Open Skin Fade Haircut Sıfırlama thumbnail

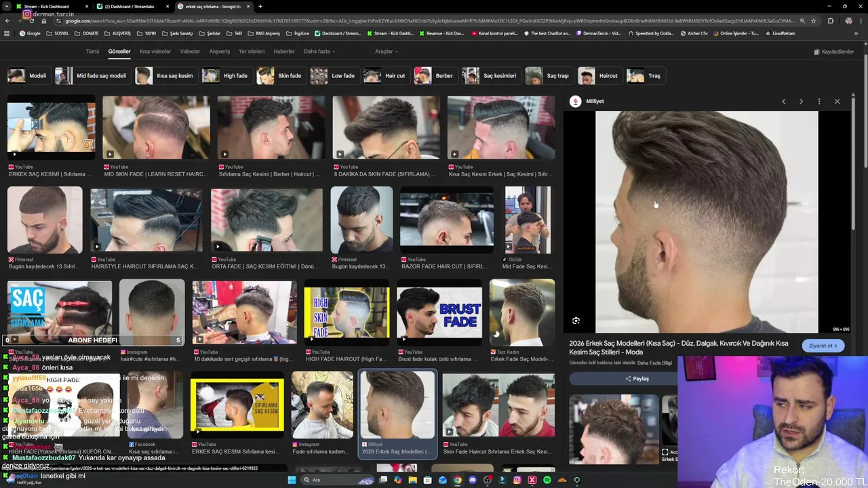point(498,405)
